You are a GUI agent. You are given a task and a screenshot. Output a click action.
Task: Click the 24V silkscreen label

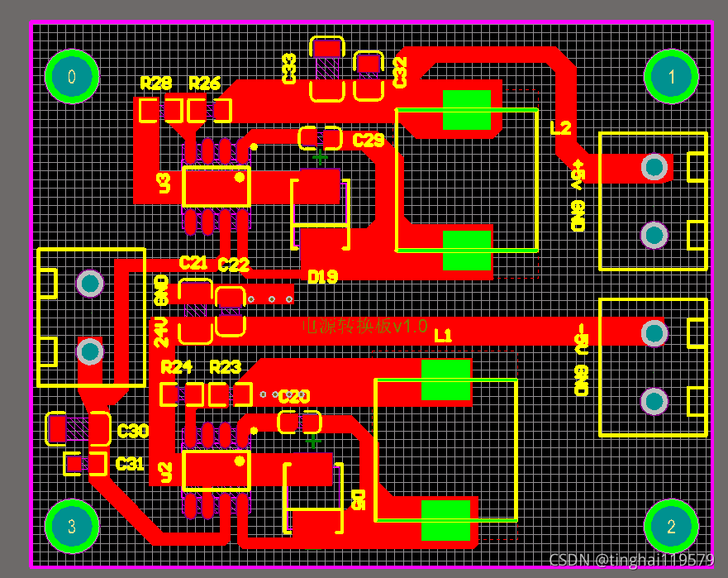[x=161, y=332]
